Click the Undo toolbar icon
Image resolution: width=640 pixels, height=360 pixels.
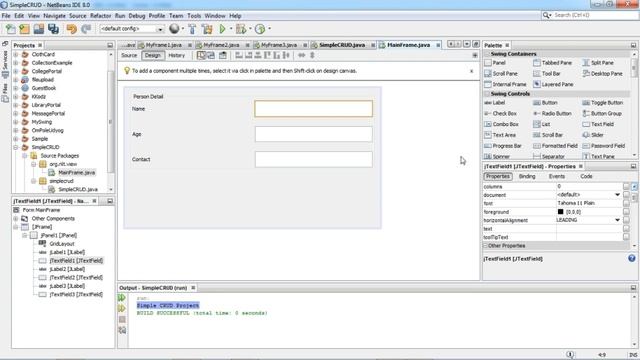[72, 29]
